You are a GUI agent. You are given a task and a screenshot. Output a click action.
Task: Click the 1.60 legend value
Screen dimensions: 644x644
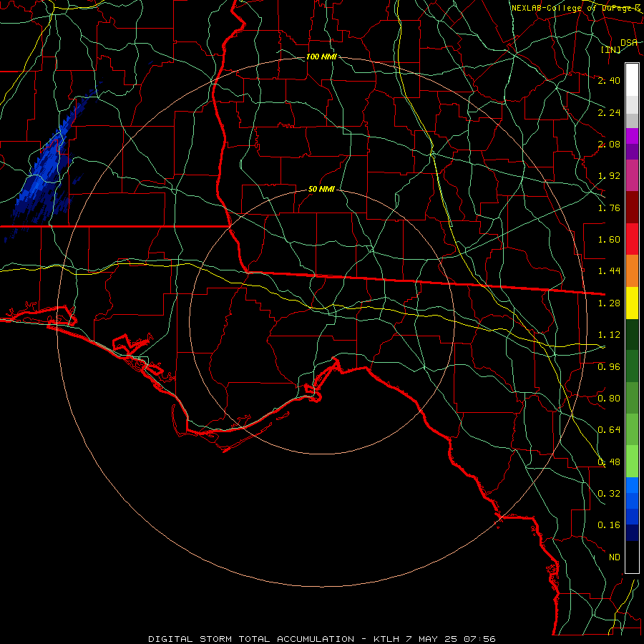pyautogui.click(x=609, y=240)
